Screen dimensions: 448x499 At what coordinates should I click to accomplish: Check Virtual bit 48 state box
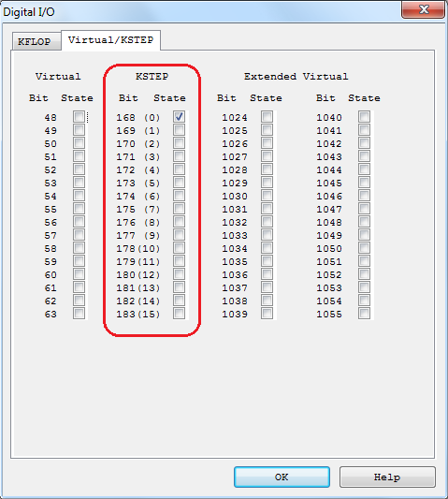click(79, 117)
